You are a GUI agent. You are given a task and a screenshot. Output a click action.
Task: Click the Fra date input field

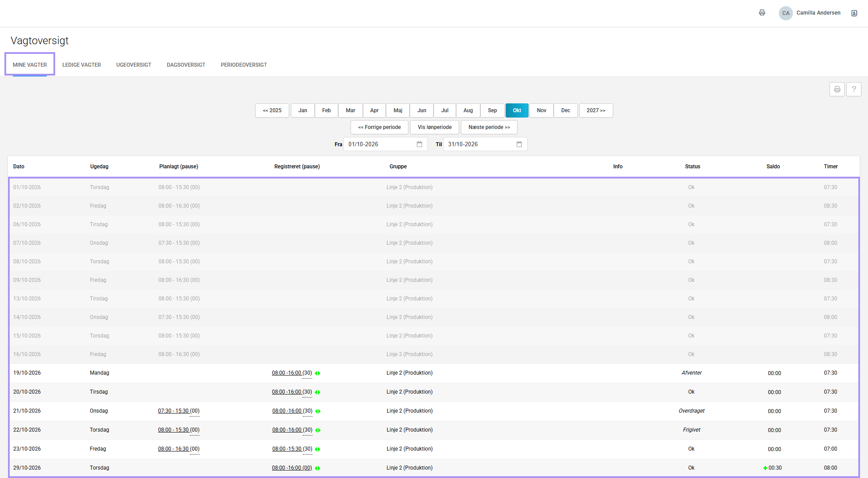(385, 144)
